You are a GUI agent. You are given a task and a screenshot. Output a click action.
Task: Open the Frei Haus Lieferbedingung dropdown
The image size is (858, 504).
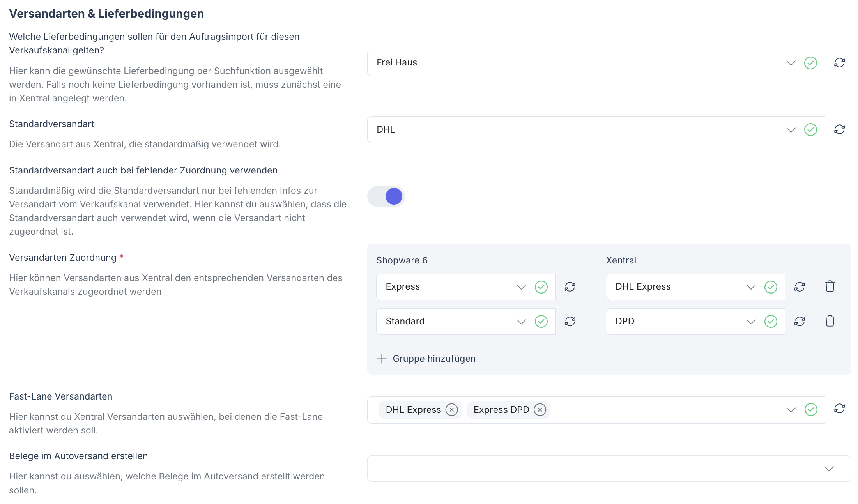click(791, 62)
